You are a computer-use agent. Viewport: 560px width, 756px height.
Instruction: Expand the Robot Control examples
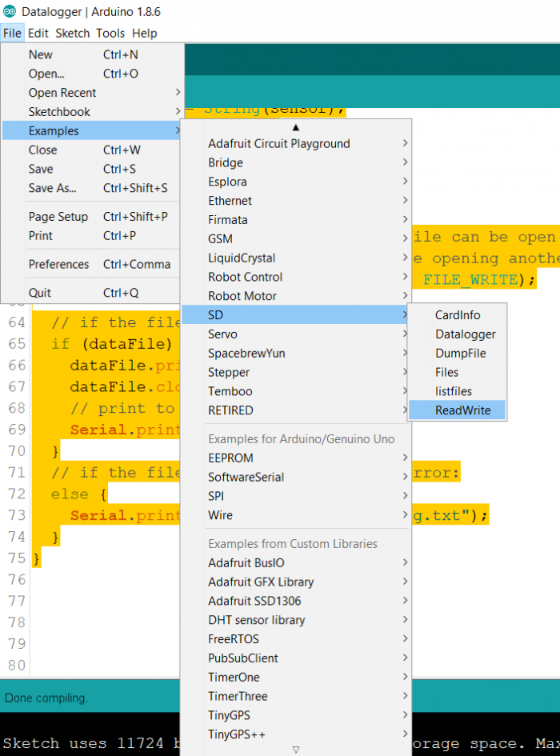pyautogui.click(x=296, y=277)
